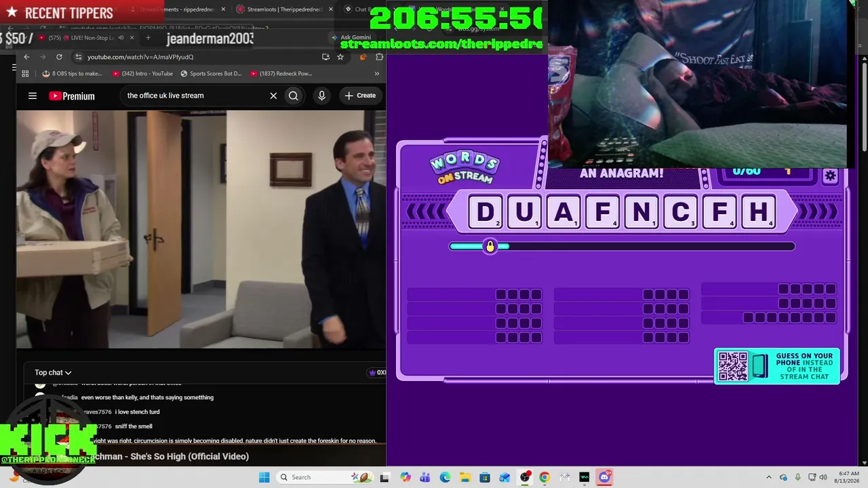Show hidden system tray icons
Viewport: 868px width, 488px height.
pos(768,477)
